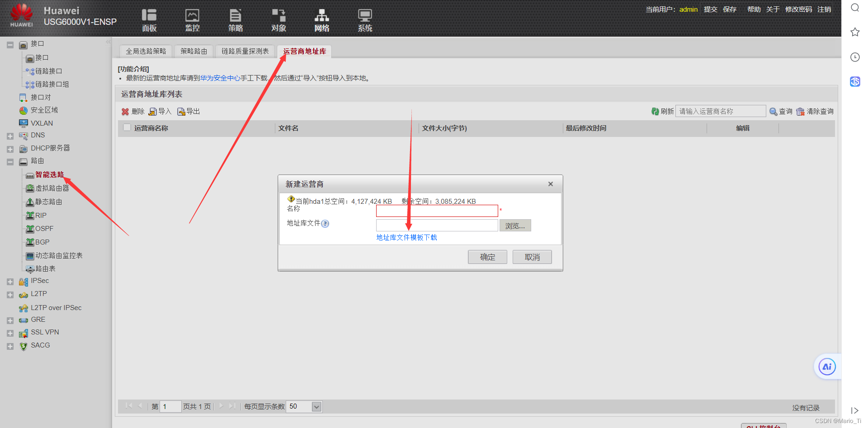Click the floating Ai assistant button

(x=827, y=367)
